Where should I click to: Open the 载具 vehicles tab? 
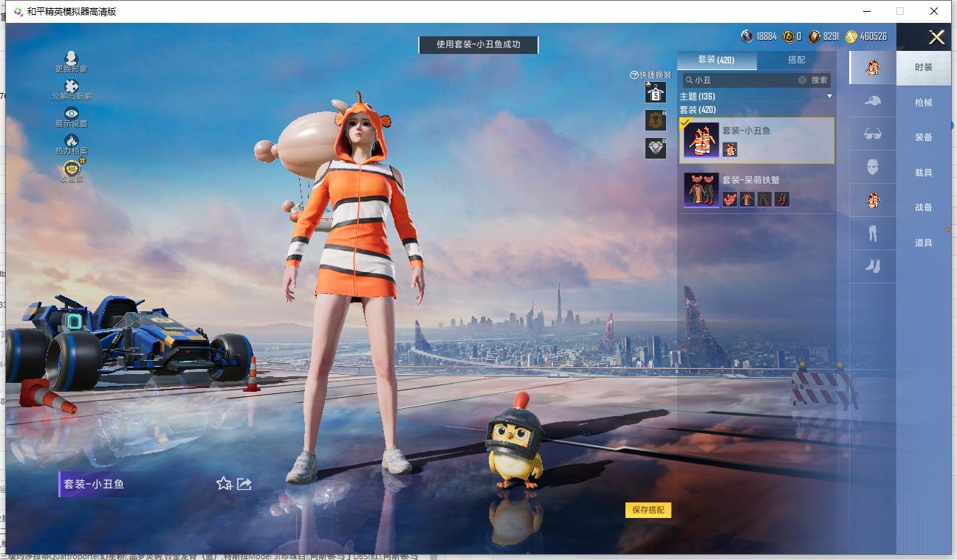924,173
